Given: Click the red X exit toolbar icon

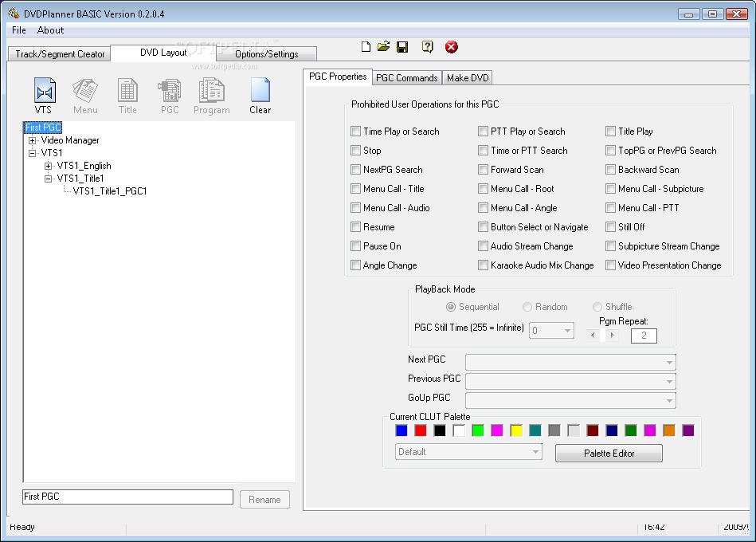Looking at the screenshot, I should click(451, 47).
